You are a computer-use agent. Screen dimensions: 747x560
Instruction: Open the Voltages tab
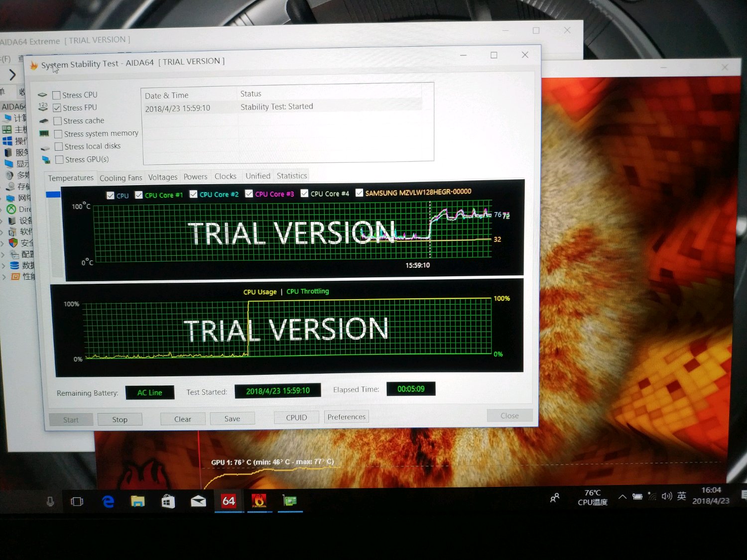click(162, 177)
